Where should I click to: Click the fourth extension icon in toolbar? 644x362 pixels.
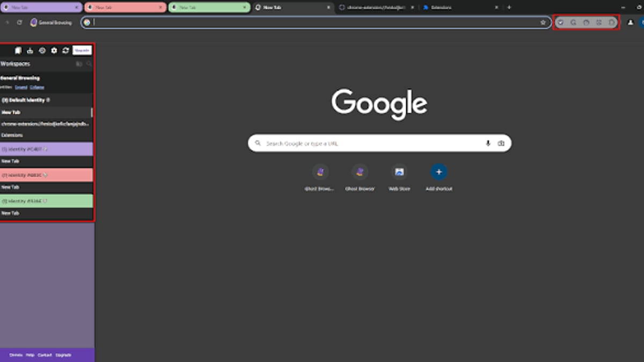(599, 23)
